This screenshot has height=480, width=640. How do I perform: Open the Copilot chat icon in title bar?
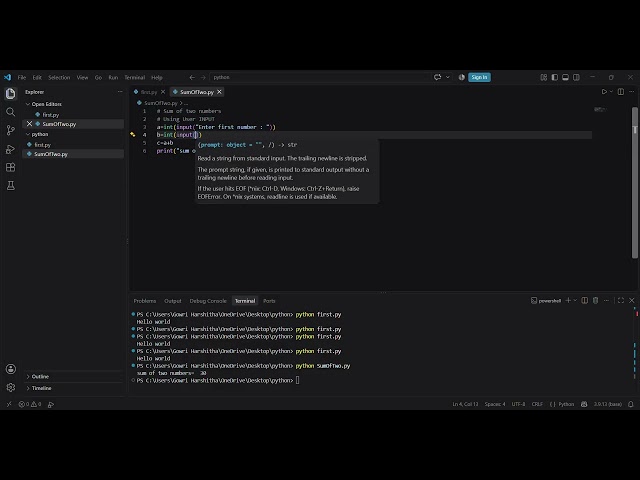pyautogui.click(x=438, y=77)
